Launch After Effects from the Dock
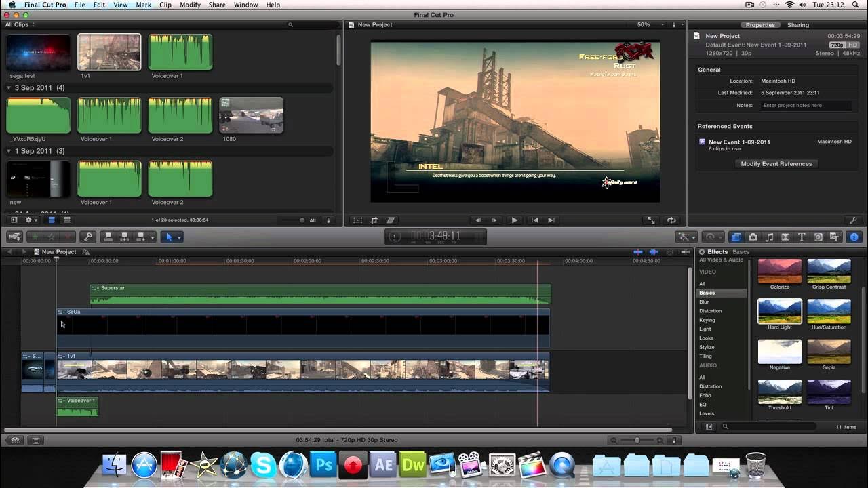 click(383, 465)
